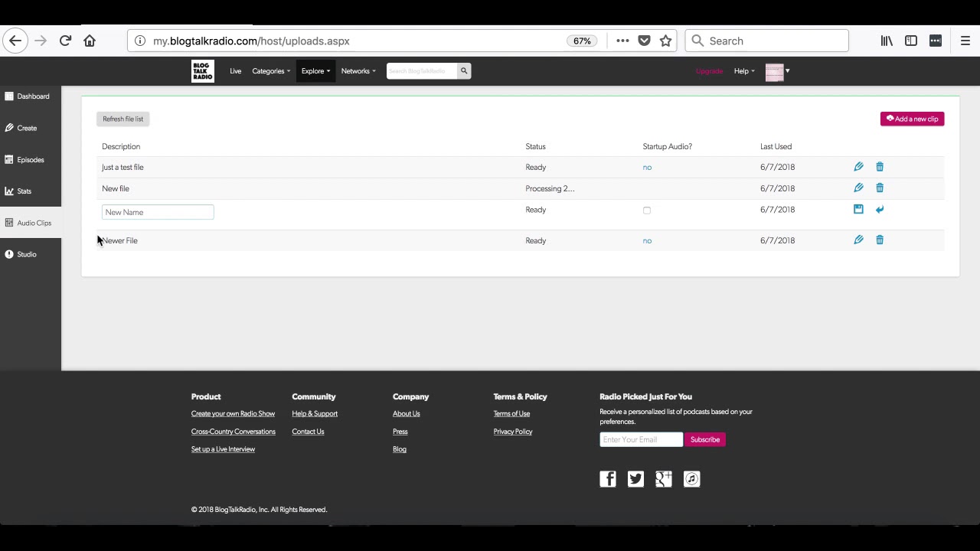
Task: Click the site search magnifier button
Action: pyautogui.click(x=464, y=71)
